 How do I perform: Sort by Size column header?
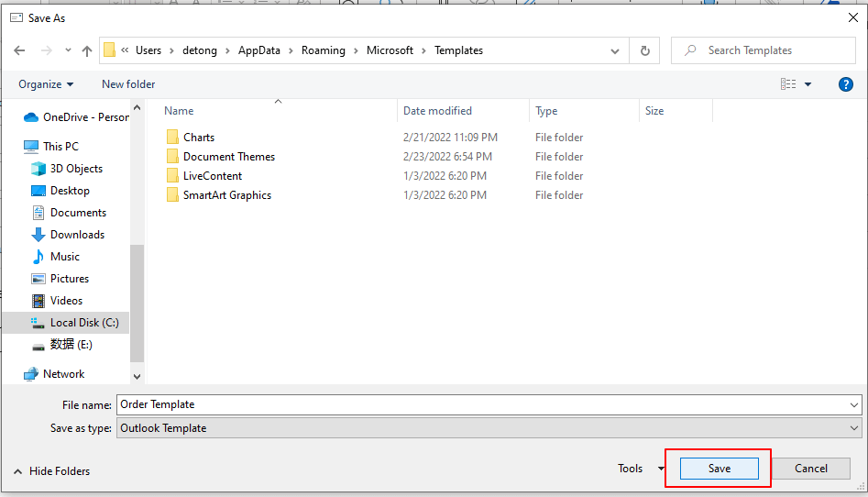654,111
